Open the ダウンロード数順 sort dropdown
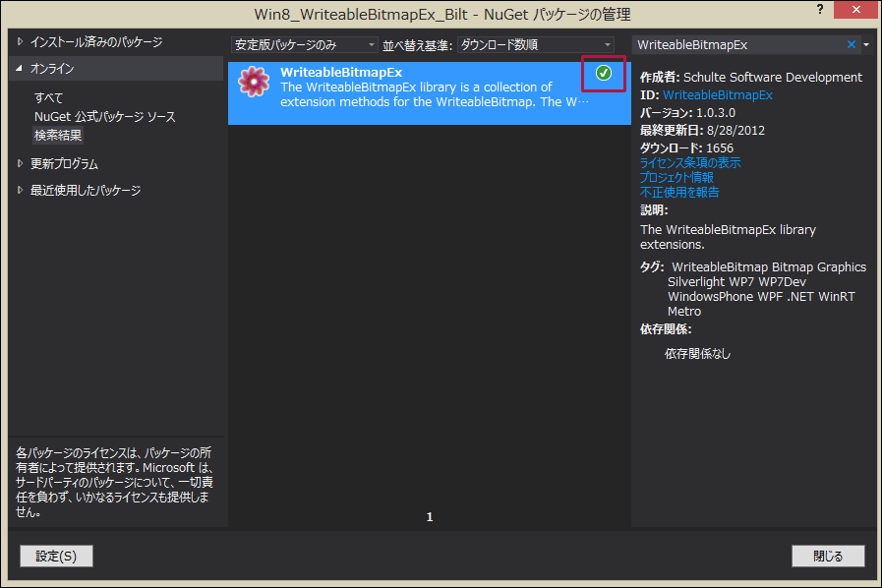This screenshot has height=588, width=882. point(536,44)
